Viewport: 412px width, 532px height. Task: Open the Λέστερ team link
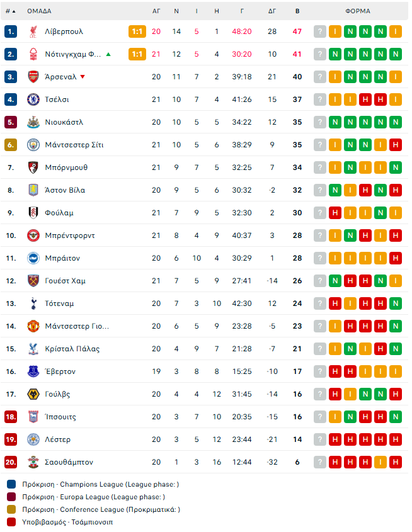pos(58,439)
